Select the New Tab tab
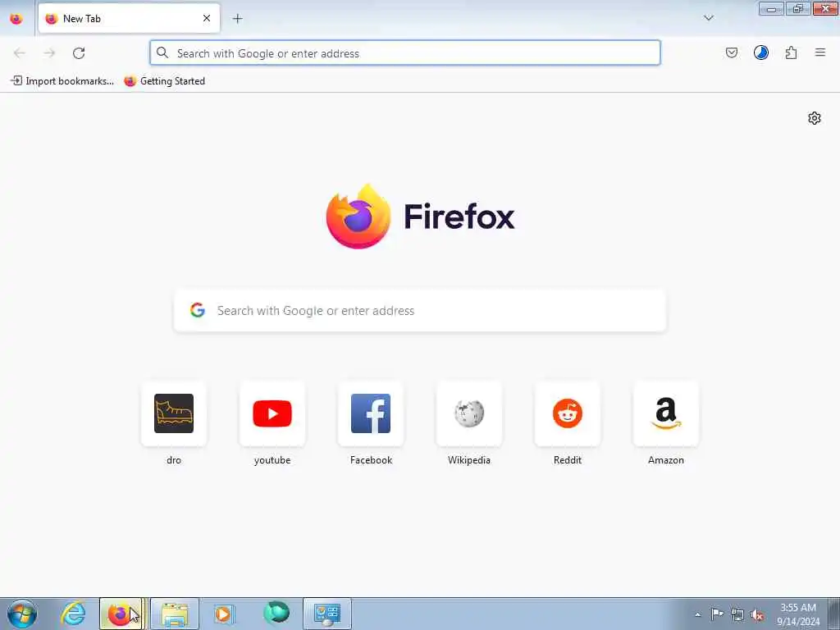Image resolution: width=840 pixels, height=630 pixels. pyautogui.click(x=129, y=19)
